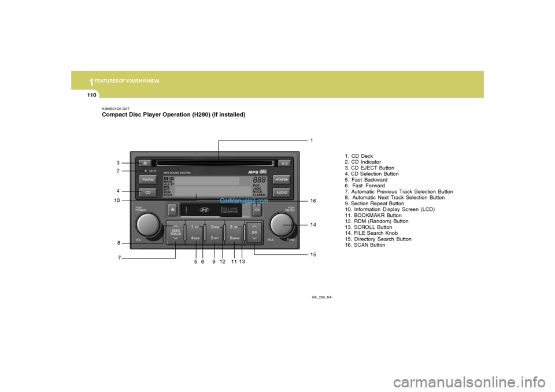Click preset 3 scroll button
555x392 pixels.
(x=234, y=227)
